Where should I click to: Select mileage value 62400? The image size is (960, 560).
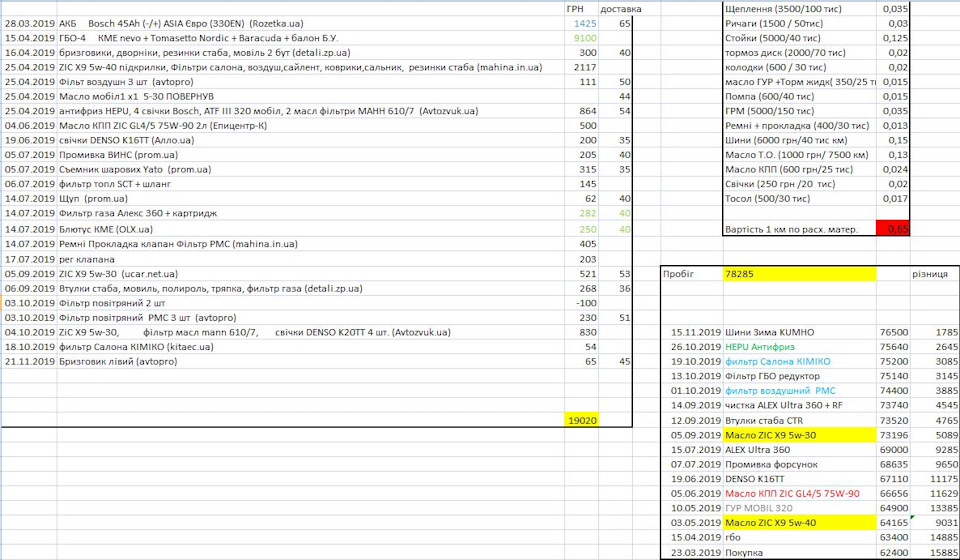click(893, 553)
